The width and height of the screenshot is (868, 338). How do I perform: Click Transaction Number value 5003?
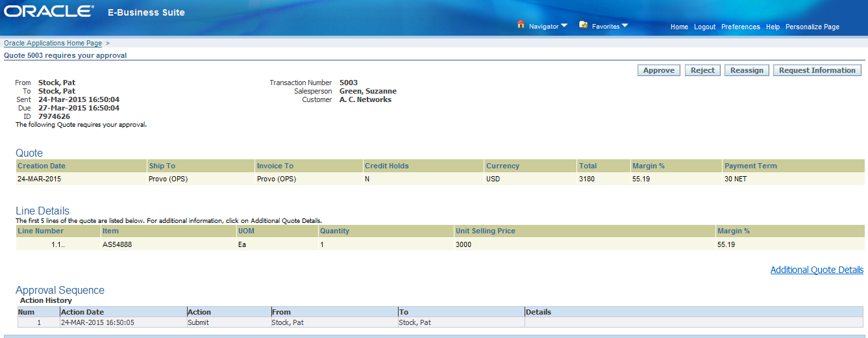(349, 83)
